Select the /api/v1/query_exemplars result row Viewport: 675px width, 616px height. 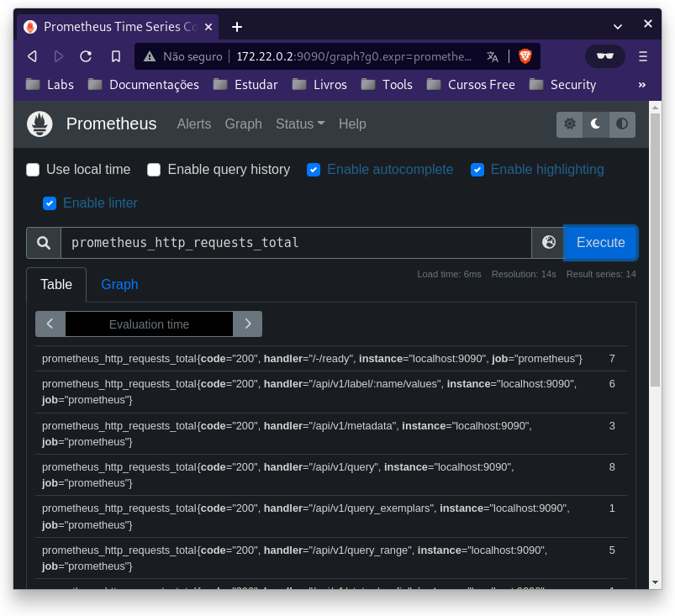pyautogui.click(x=331, y=517)
